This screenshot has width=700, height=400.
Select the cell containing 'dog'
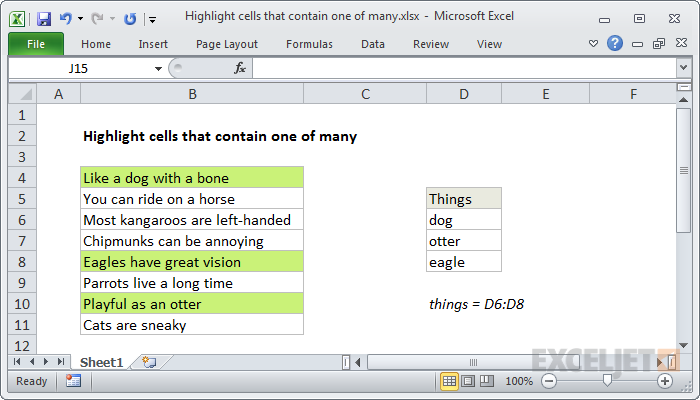pos(464,220)
